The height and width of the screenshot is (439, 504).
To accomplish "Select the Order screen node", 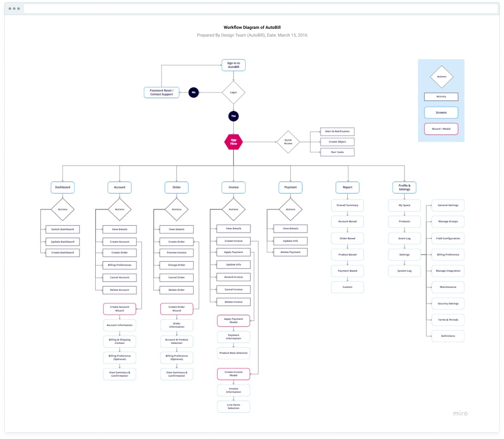I will click(x=177, y=187).
